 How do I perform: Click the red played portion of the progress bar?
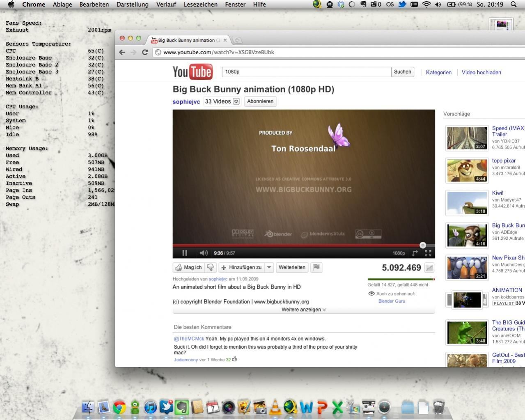[296, 246]
